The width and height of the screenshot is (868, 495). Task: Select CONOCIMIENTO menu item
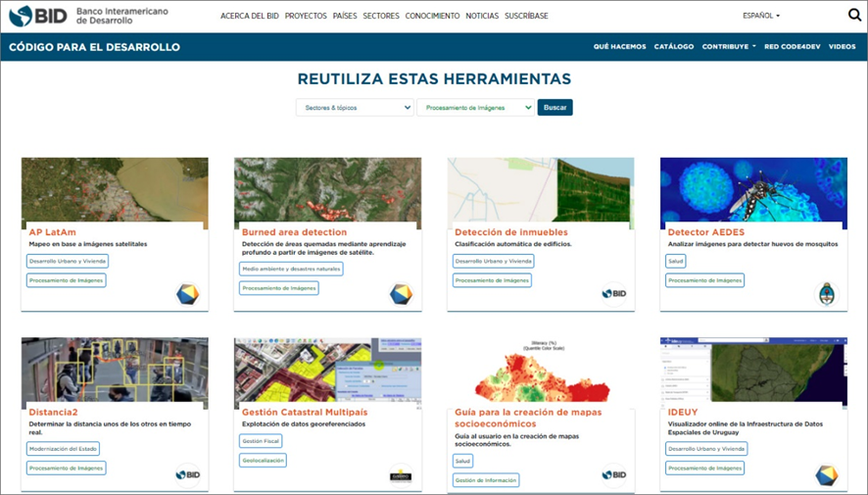[432, 16]
